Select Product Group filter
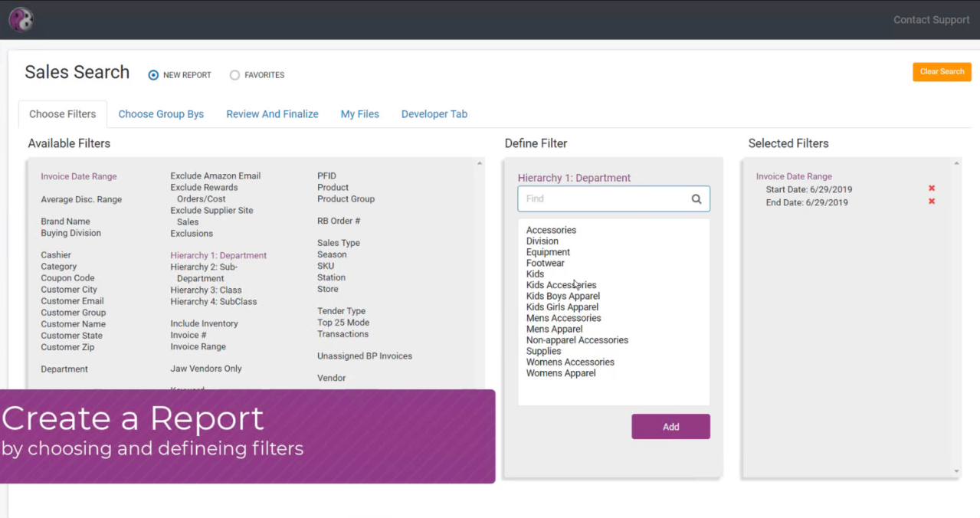Screen dimensions: 980x518 (x=346, y=198)
